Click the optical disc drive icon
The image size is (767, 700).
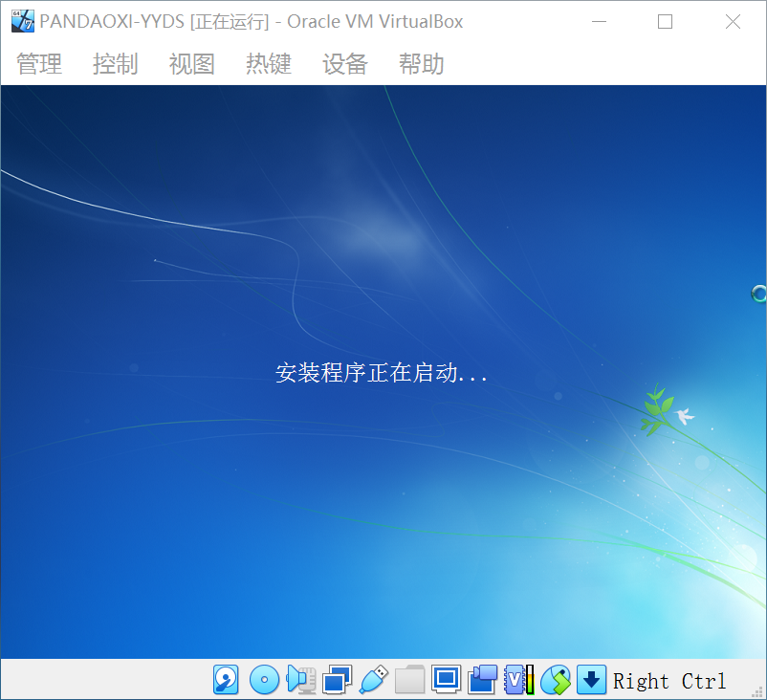pyautogui.click(x=264, y=680)
